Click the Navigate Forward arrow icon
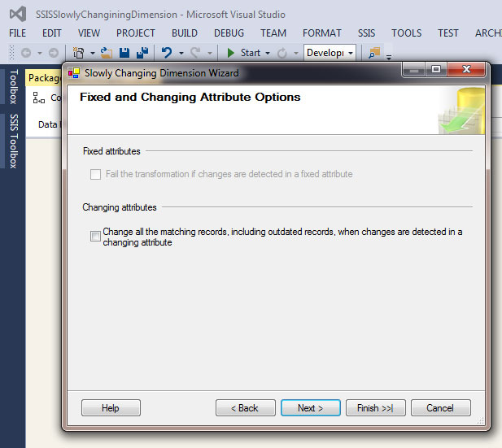The image size is (502, 448). (54, 53)
